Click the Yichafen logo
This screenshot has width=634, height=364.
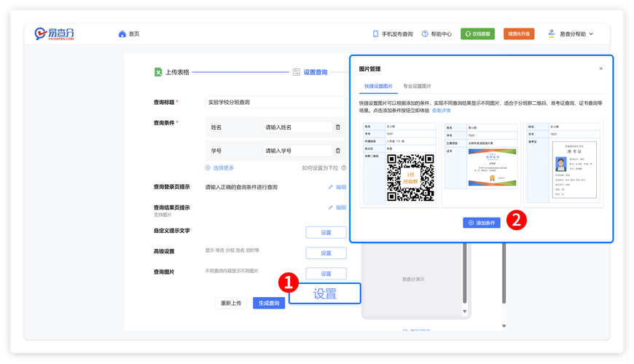54,33
